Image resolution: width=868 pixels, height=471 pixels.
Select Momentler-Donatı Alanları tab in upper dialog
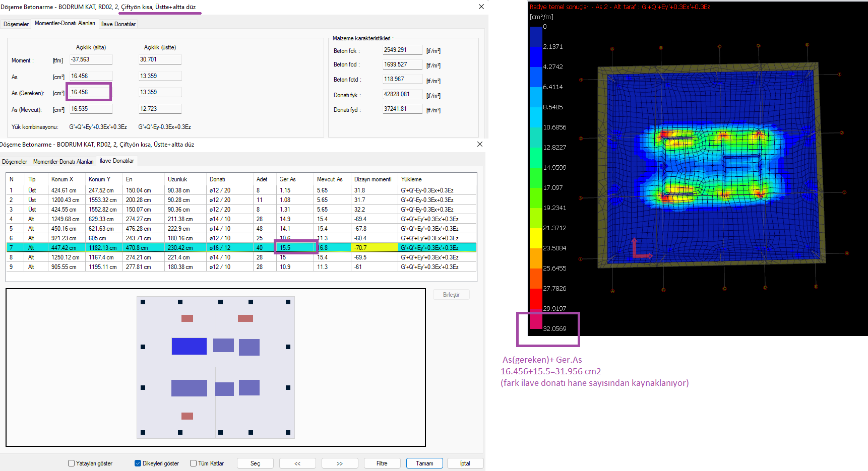(65, 23)
